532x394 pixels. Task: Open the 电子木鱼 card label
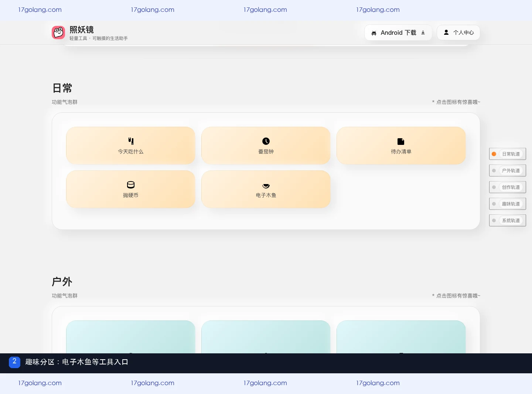point(266,195)
